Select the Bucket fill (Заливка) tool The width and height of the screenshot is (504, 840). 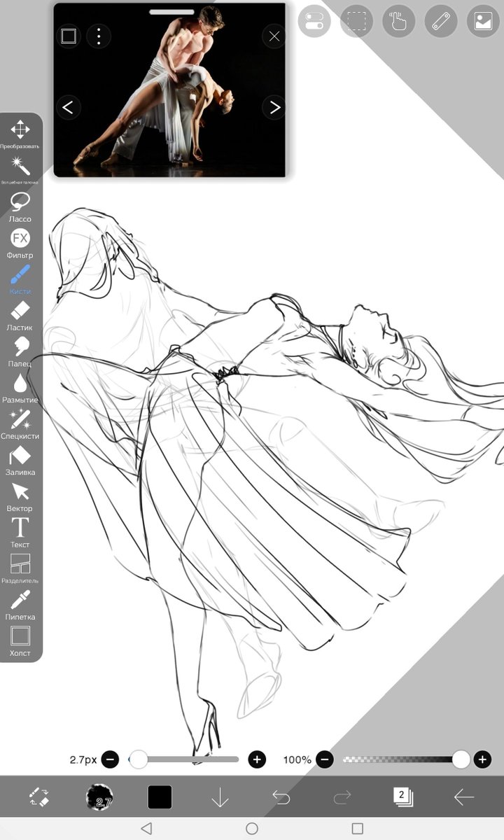click(20, 460)
